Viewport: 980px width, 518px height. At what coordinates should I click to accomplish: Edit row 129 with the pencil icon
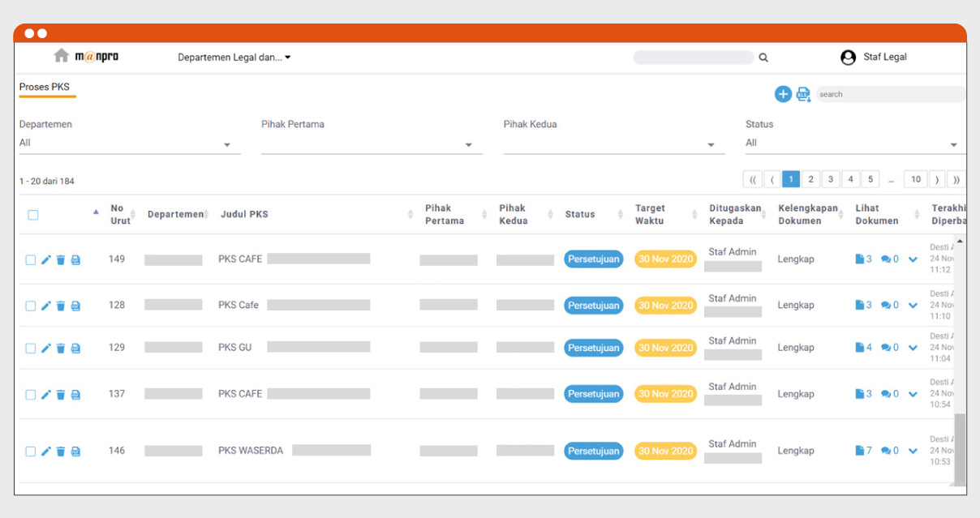(46, 349)
